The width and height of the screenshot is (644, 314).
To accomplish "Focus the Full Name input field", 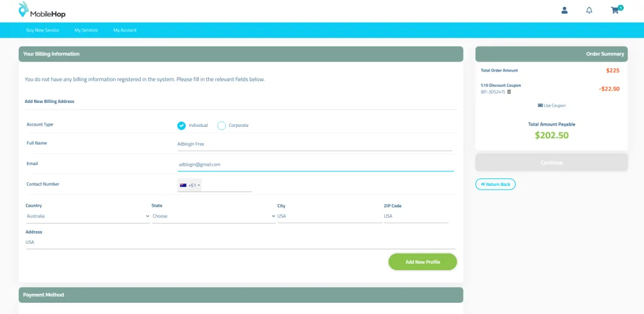I will (x=314, y=144).
